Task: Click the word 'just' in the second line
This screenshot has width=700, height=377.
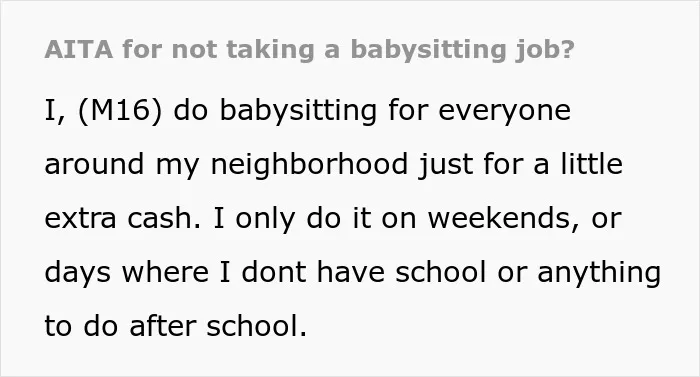Action: click(445, 165)
